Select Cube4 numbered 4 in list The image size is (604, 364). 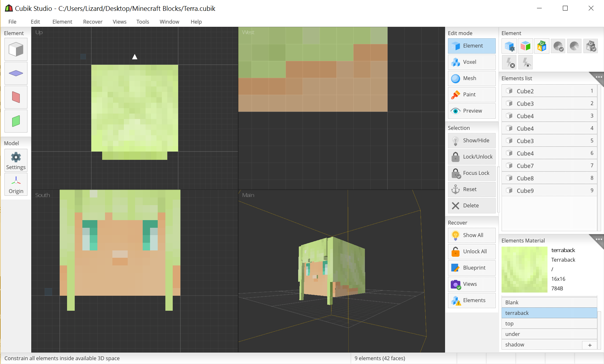click(549, 128)
